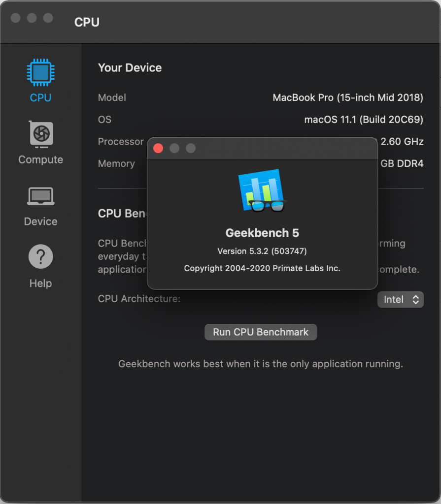This screenshot has height=504, width=441.
Task: Click the main window zoom button
Action: click(48, 18)
